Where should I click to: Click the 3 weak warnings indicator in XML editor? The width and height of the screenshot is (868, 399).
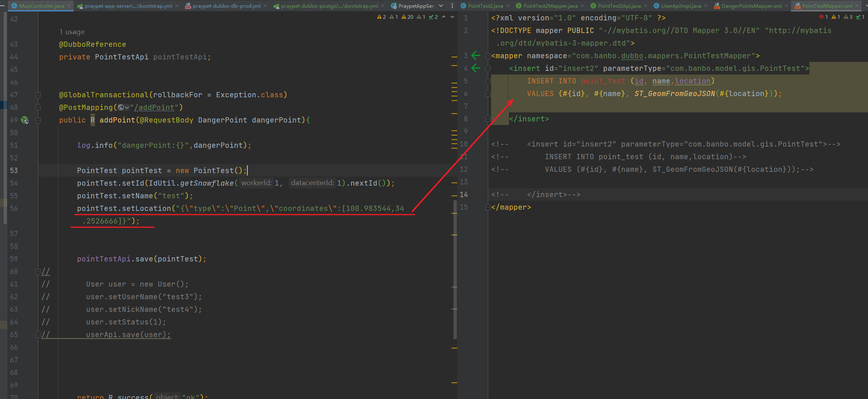pos(848,17)
